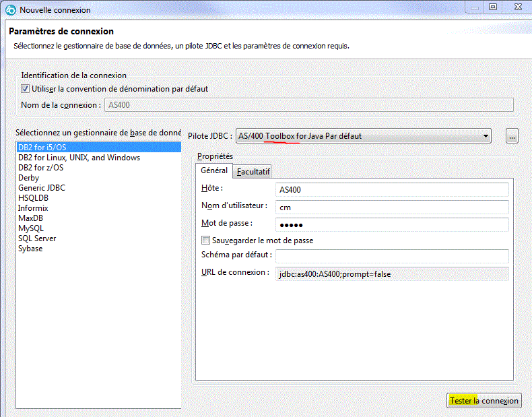This screenshot has width=532, height=417.
Task: Select Sybase database manager
Action: click(98, 249)
